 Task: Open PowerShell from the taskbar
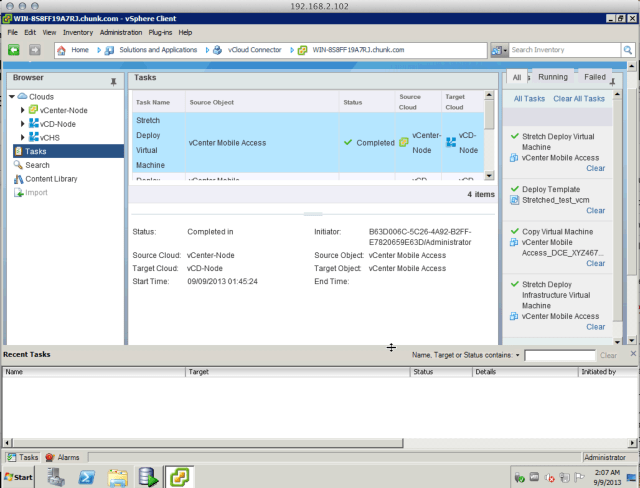(87, 477)
